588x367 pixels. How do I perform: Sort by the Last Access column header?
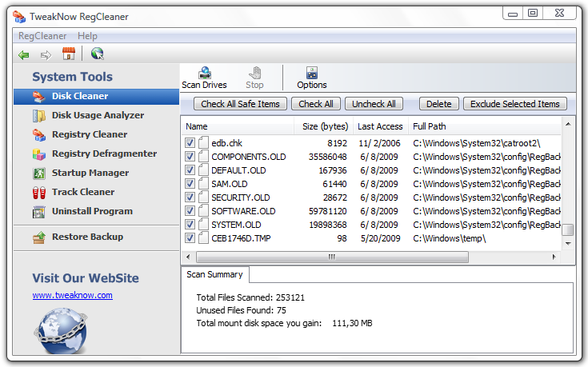(x=380, y=126)
